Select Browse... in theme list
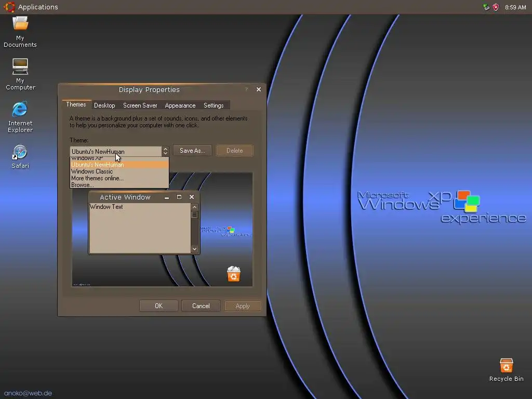The height and width of the screenshot is (399, 532). pos(119,185)
